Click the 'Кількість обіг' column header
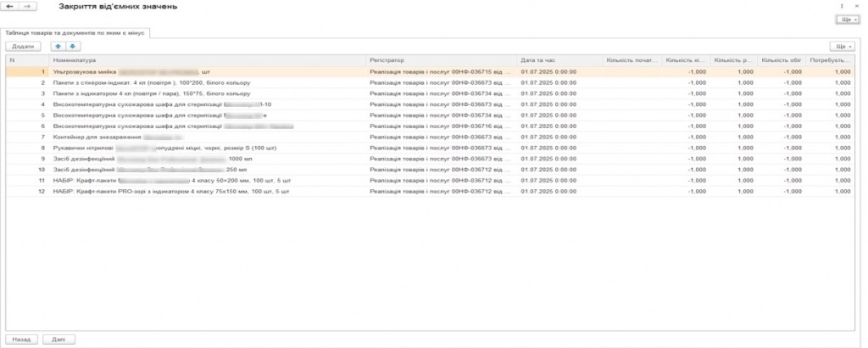 pos(782,61)
